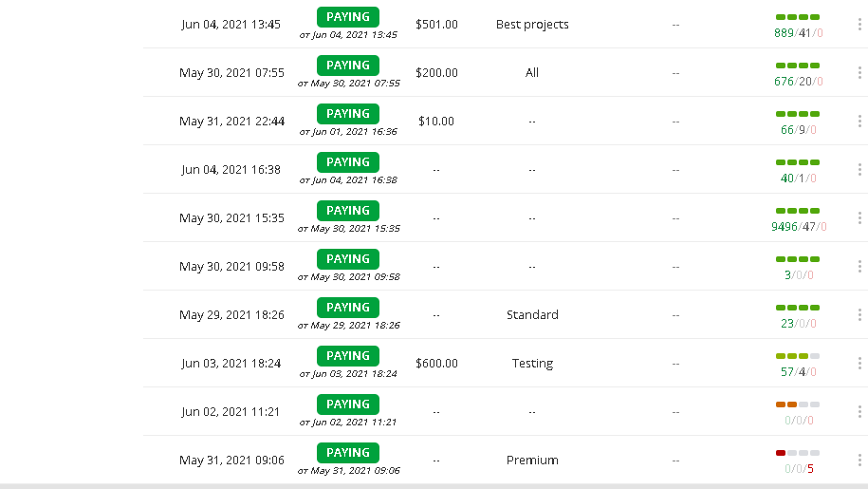Click PAYING badge on Jun 04 13:45 row
Screen dimensions: 868x489
[x=348, y=17]
